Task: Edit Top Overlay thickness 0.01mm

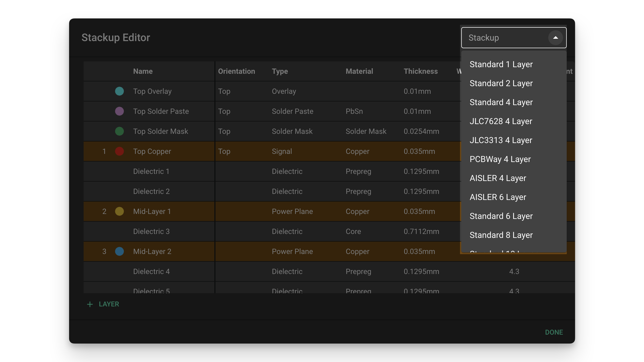Action: point(417,91)
